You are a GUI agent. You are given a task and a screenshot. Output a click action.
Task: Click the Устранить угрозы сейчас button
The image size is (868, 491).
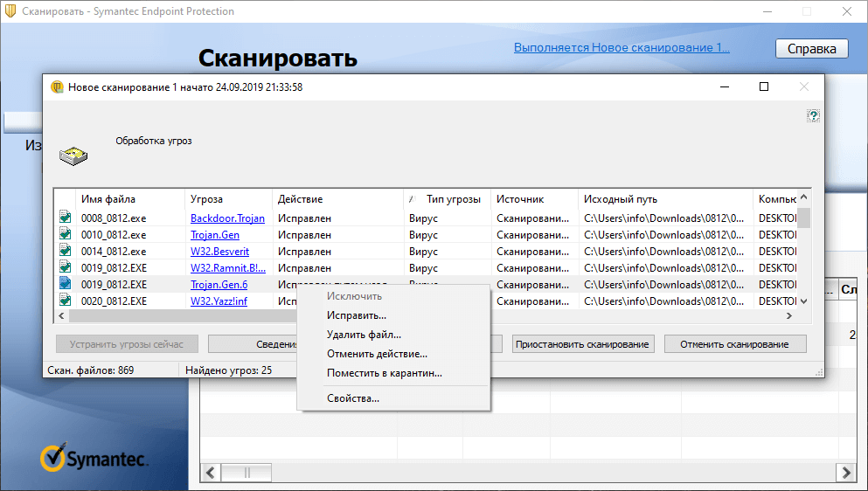tap(127, 343)
